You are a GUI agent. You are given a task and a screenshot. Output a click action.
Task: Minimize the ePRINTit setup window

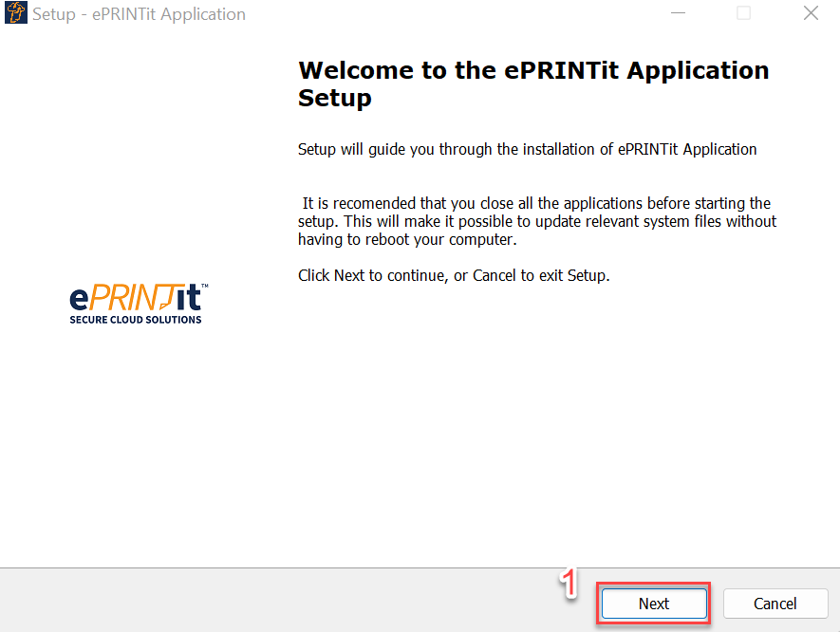click(678, 13)
